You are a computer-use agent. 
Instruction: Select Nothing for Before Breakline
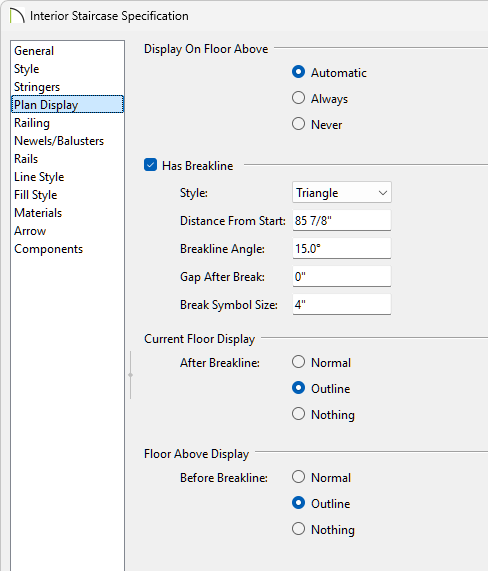click(298, 529)
